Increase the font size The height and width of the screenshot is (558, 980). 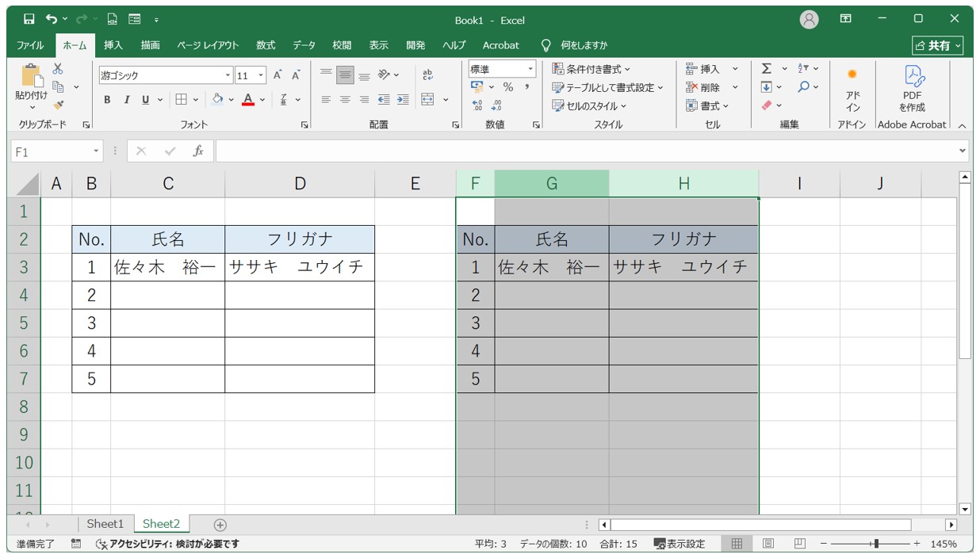coord(278,75)
